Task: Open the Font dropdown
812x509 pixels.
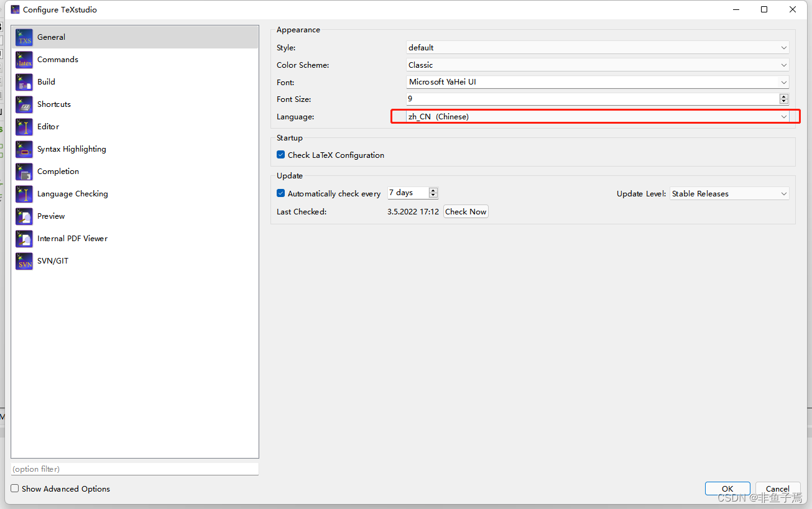Action: 597,82
